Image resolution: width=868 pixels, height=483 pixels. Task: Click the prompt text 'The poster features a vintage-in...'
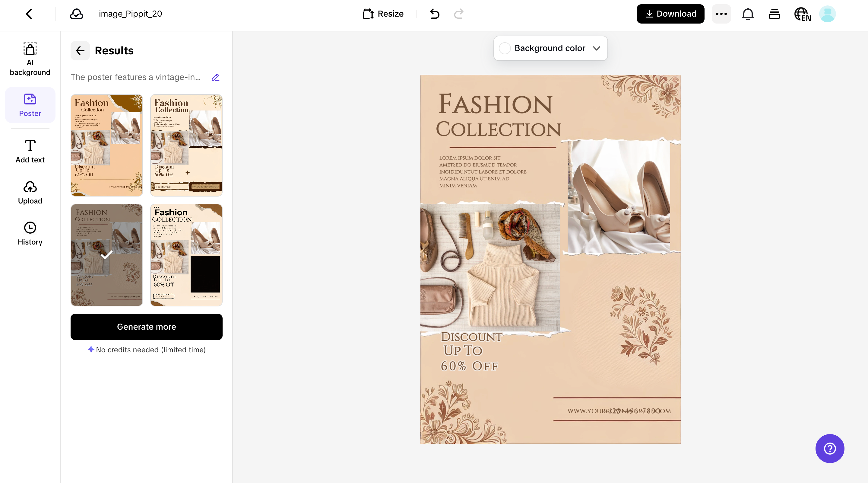point(135,77)
